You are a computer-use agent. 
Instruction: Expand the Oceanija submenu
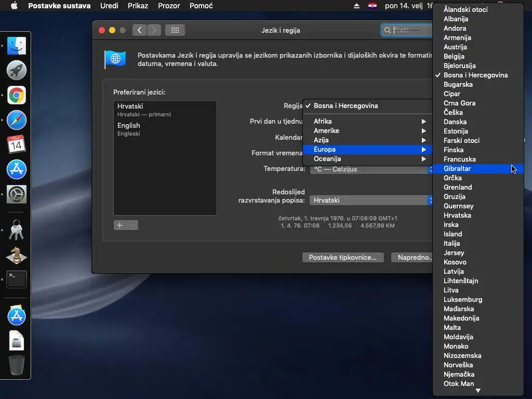point(368,159)
